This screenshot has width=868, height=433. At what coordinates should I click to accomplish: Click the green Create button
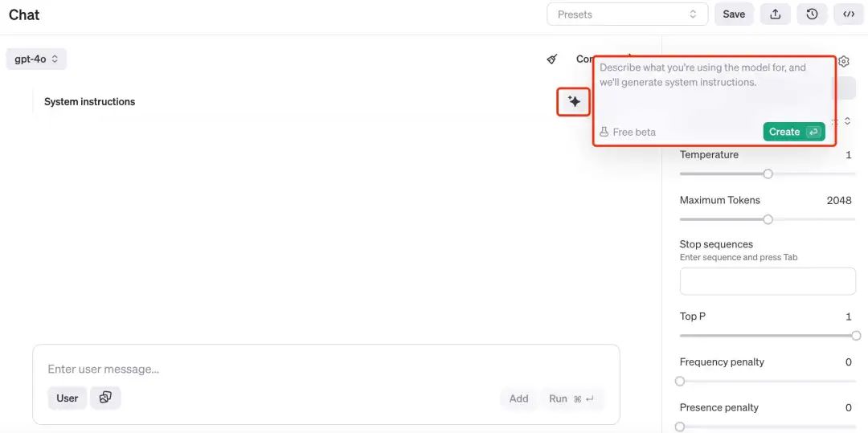793,132
